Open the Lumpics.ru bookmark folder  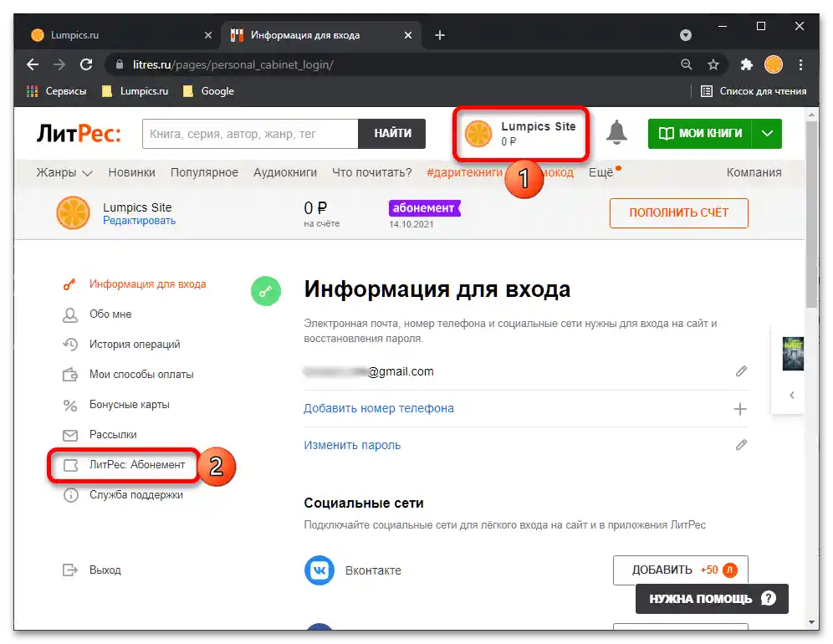(135, 91)
